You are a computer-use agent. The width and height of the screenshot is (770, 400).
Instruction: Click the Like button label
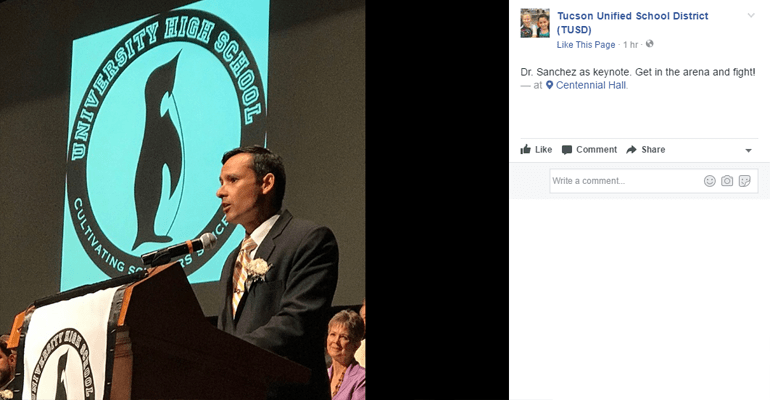point(544,150)
